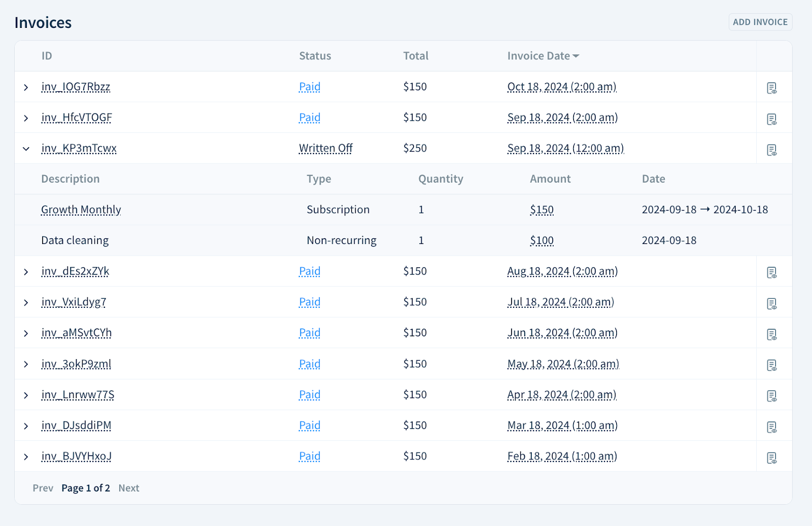Expand the inv_aMSvtCYh row details

click(26, 333)
